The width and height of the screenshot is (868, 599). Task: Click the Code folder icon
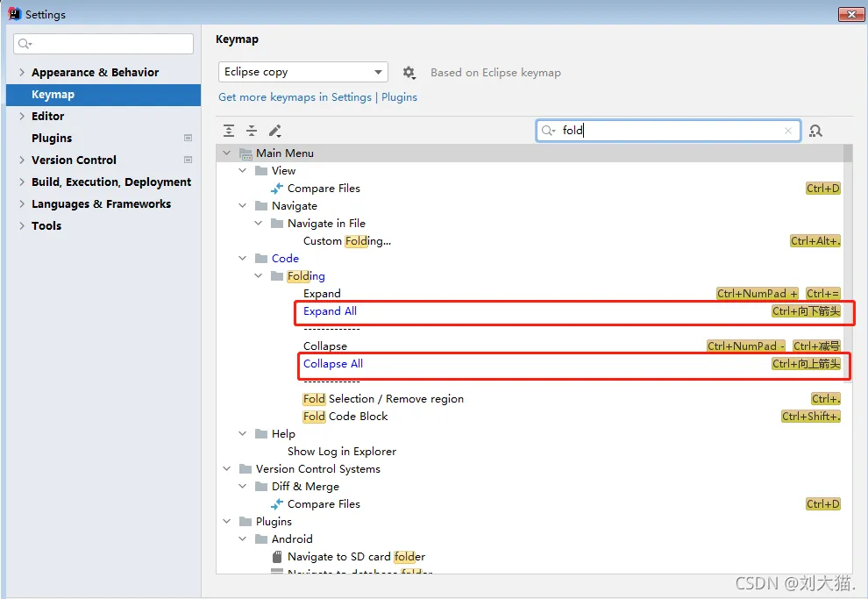(x=261, y=259)
